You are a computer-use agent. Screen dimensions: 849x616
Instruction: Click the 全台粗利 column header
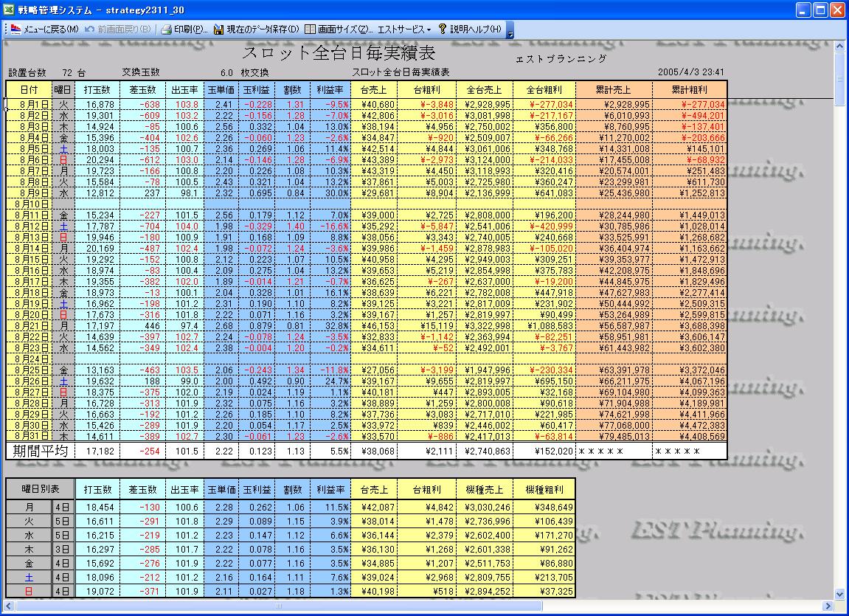click(544, 90)
